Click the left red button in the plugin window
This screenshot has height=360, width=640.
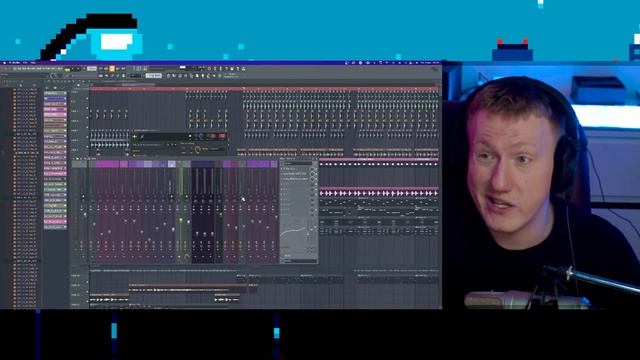[213, 136]
